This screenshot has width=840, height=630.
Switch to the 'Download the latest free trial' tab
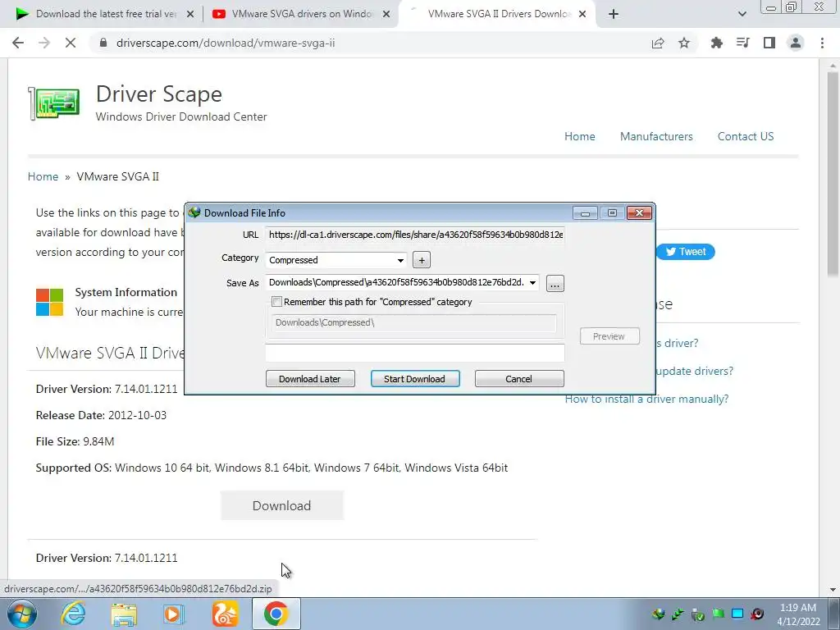(x=105, y=15)
